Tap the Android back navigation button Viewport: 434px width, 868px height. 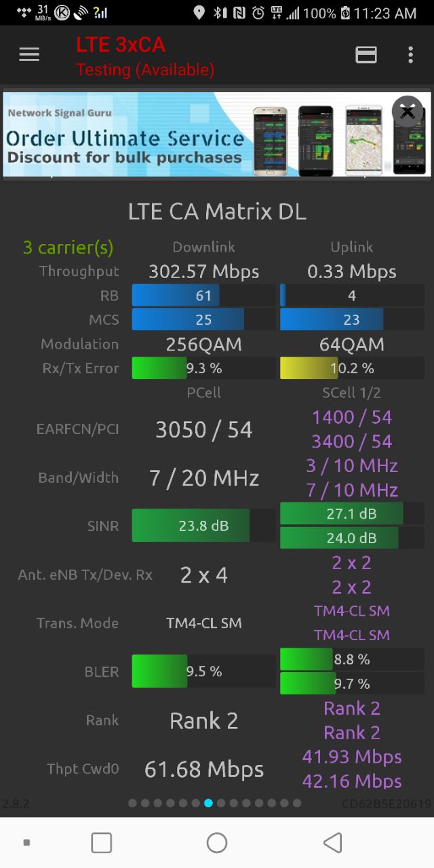pyautogui.click(x=332, y=843)
